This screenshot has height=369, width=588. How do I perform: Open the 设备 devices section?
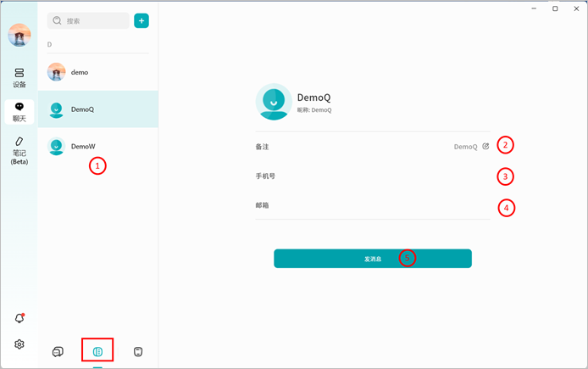(19, 77)
